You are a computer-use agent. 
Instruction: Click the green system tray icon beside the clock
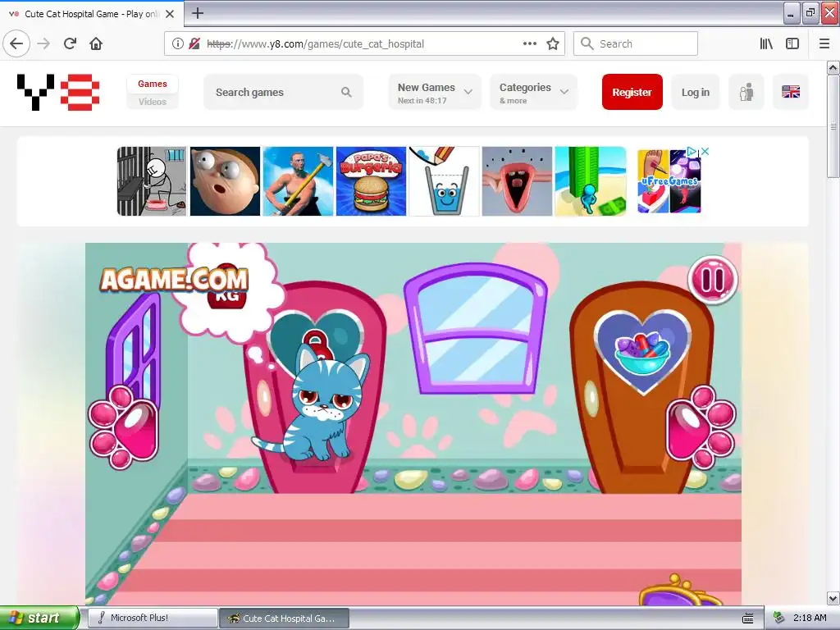coord(779,618)
